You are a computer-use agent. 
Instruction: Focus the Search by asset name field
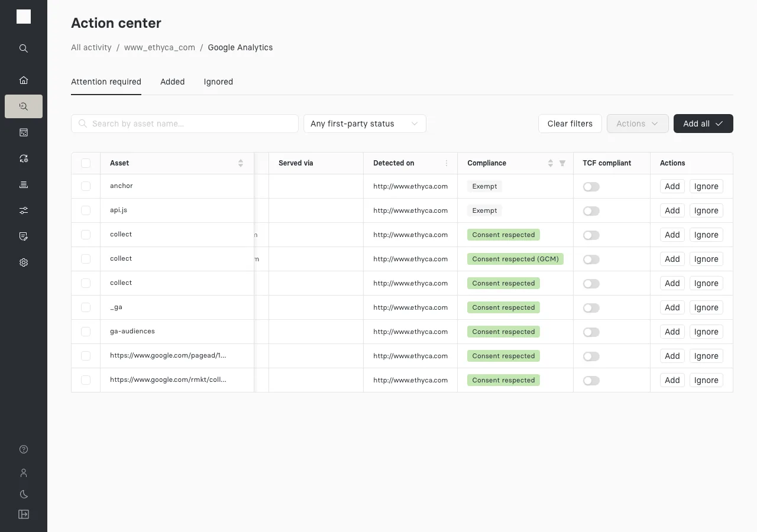[x=185, y=124]
